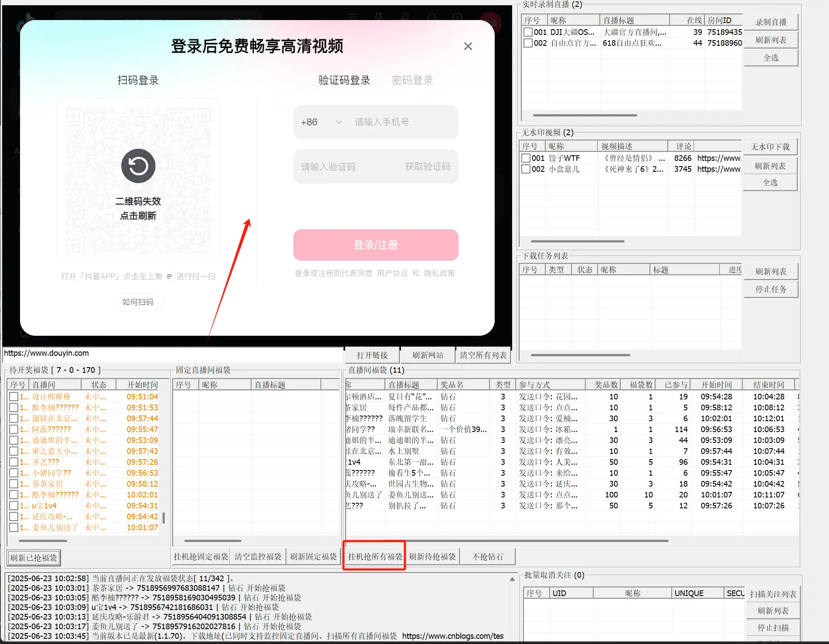Switch to 验证码登录 tab
Image resolution: width=829 pixels, height=644 pixels.
[x=344, y=80]
